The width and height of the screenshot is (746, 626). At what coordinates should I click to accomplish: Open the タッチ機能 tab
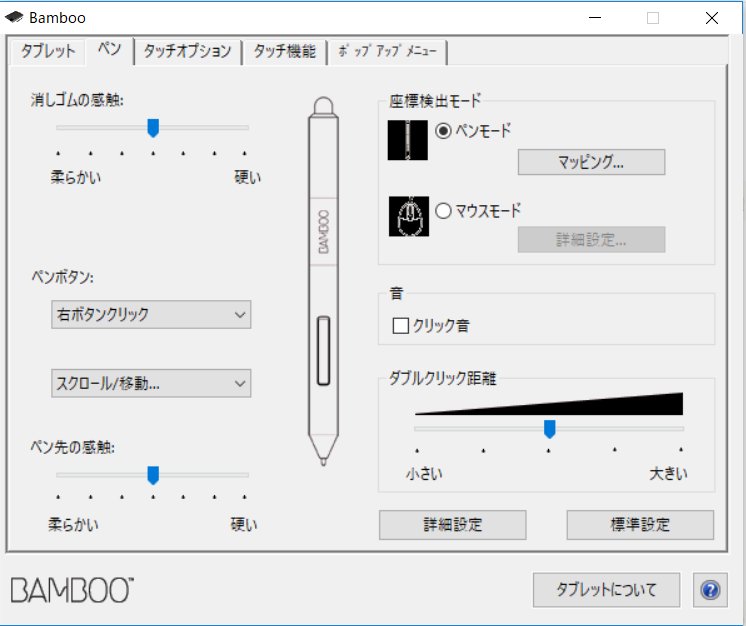click(285, 51)
